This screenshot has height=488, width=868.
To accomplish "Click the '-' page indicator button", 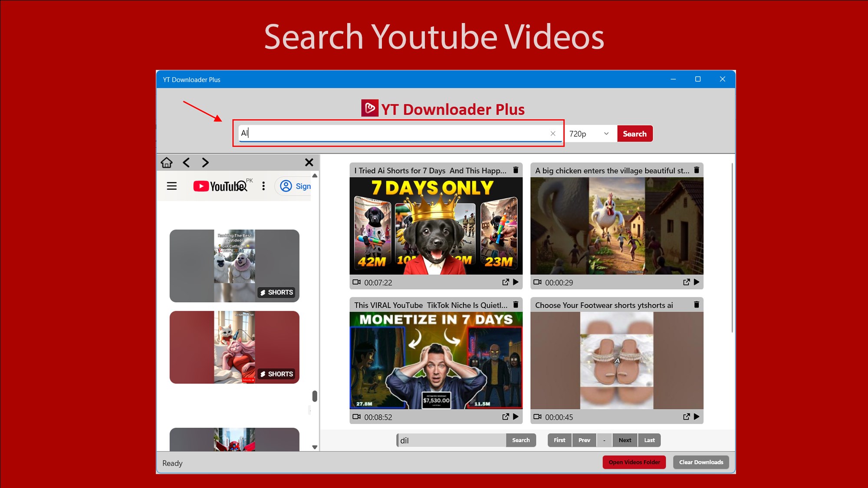I will pos(604,440).
